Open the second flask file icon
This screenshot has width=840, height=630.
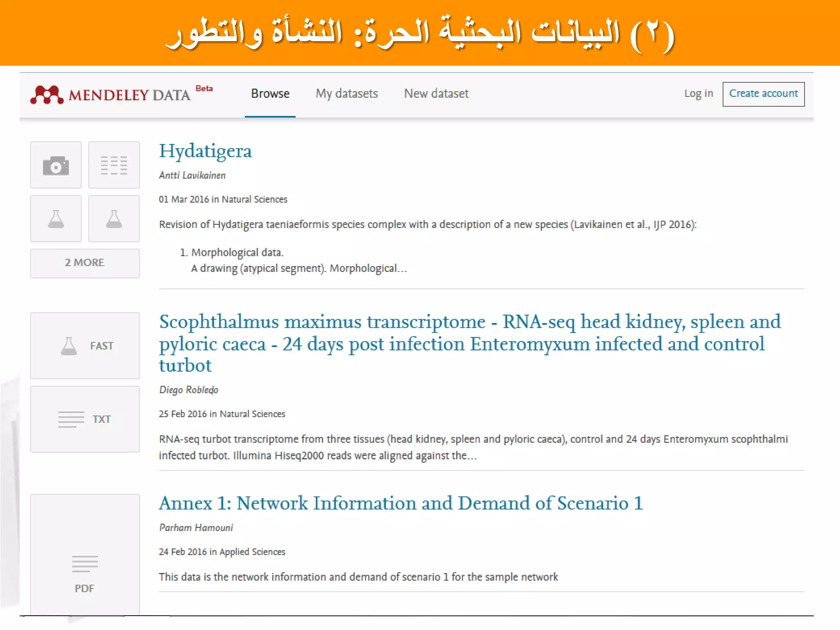coord(114,219)
